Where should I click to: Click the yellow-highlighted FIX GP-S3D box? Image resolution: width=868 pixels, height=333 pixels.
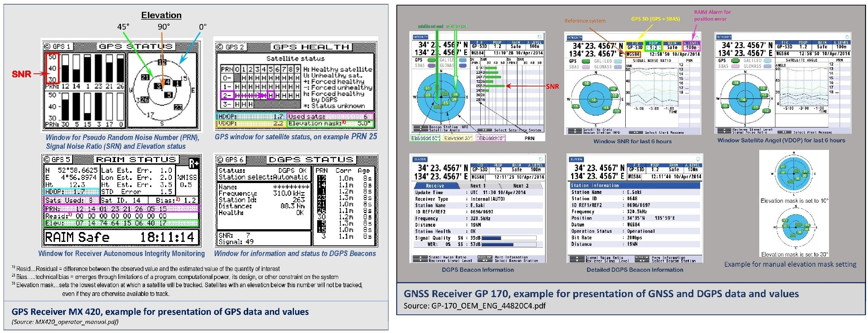point(635,46)
